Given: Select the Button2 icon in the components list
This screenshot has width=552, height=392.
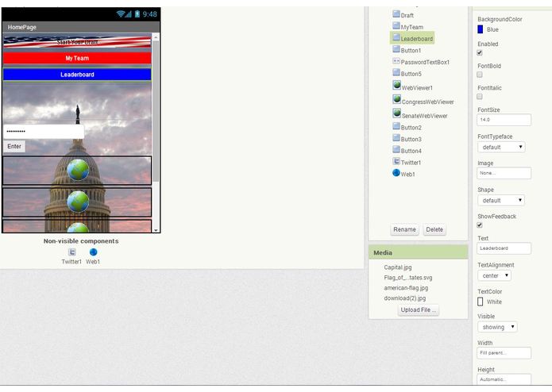Looking at the screenshot, I should click(396, 126).
